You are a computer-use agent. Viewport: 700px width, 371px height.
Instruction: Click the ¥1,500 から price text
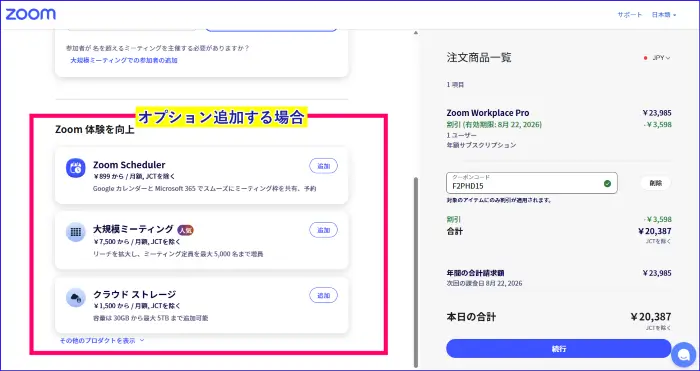click(137, 306)
